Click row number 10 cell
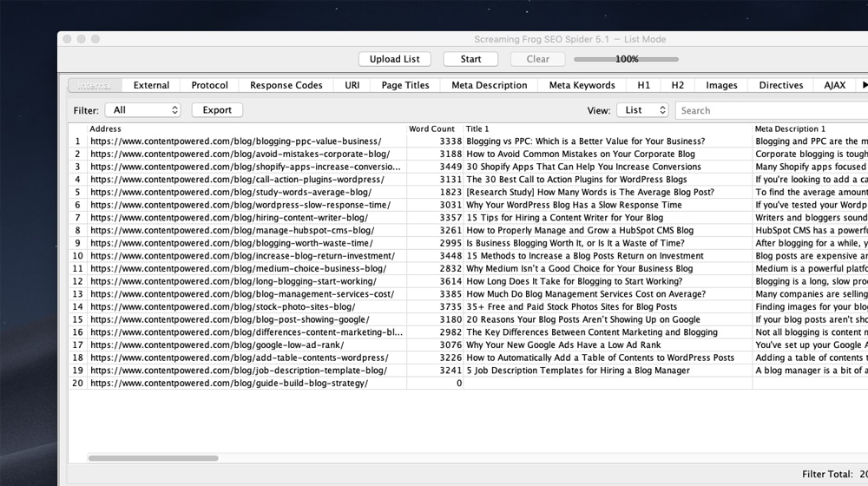Viewport: 868px width, 486px height. [77, 256]
